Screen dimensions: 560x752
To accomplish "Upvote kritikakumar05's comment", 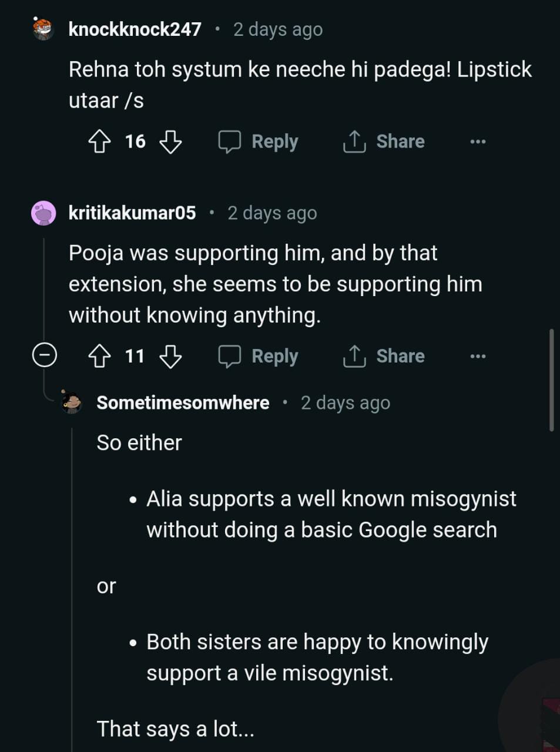I will point(99,356).
